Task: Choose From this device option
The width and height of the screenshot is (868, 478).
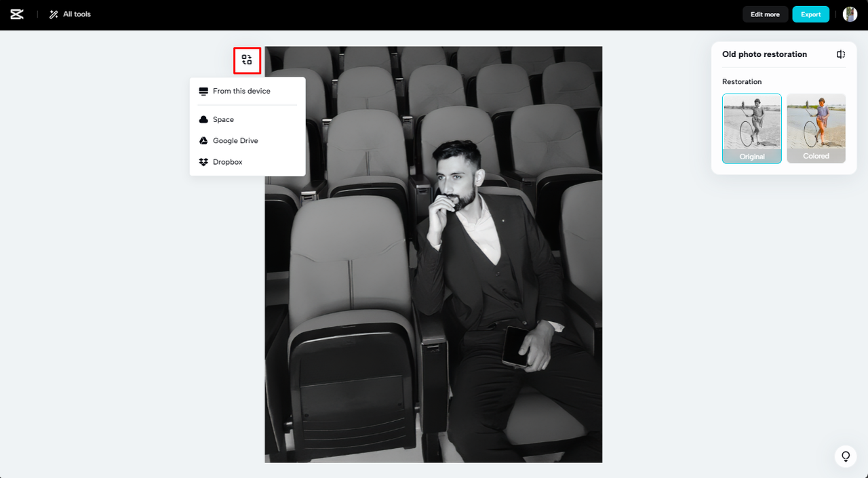Action: click(x=248, y=91)
